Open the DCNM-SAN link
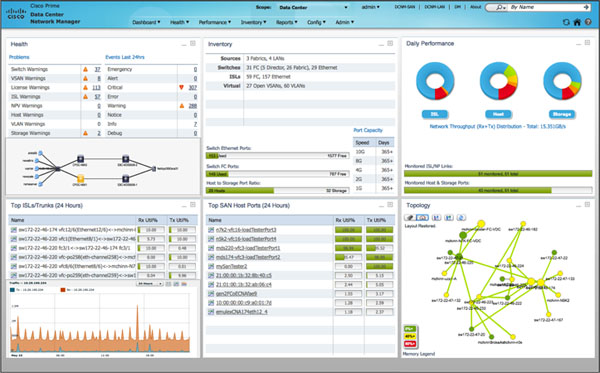 [405, 7]
